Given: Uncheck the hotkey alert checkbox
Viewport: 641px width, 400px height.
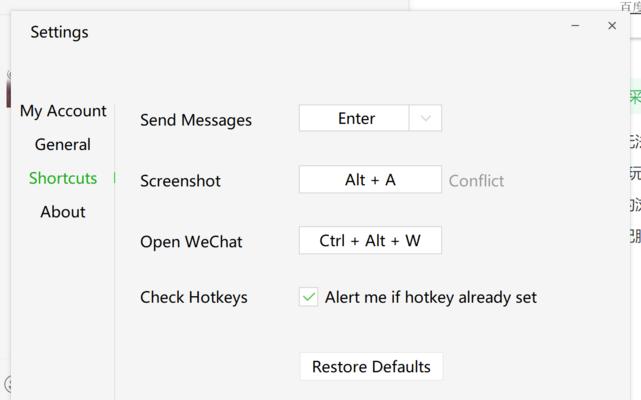Looking at the screenshot, I should [309, 297].
